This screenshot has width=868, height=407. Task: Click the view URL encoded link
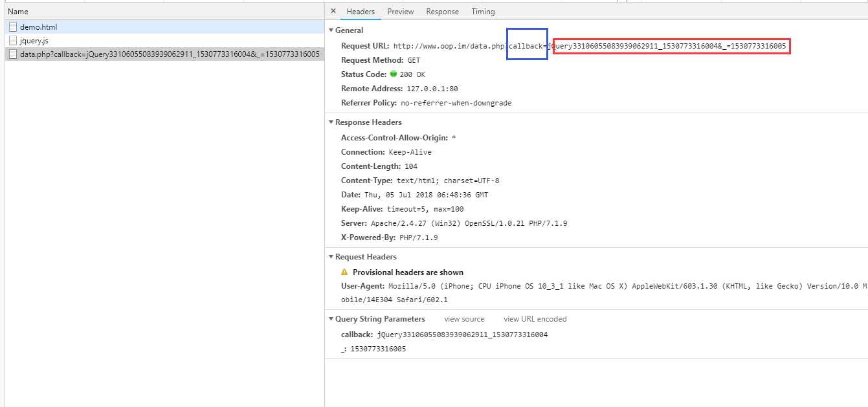pyautogui.click(x=535, y=319)
